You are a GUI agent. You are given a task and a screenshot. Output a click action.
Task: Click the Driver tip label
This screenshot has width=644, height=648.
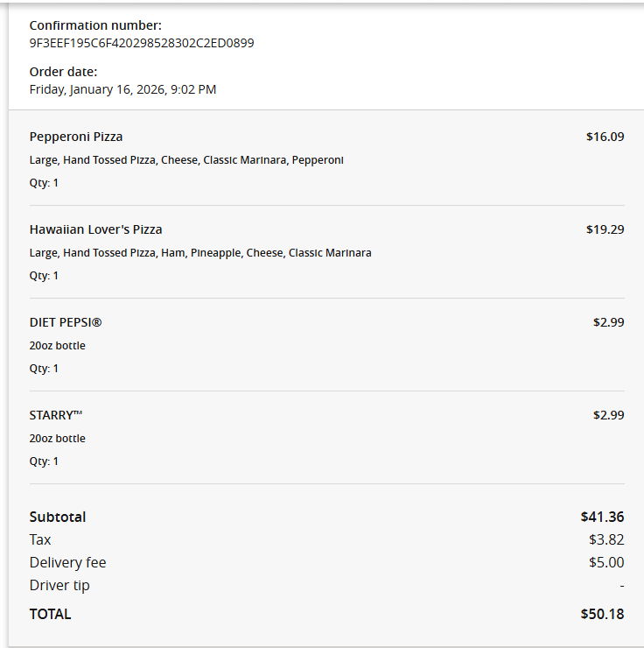click(x=59, y=585)
